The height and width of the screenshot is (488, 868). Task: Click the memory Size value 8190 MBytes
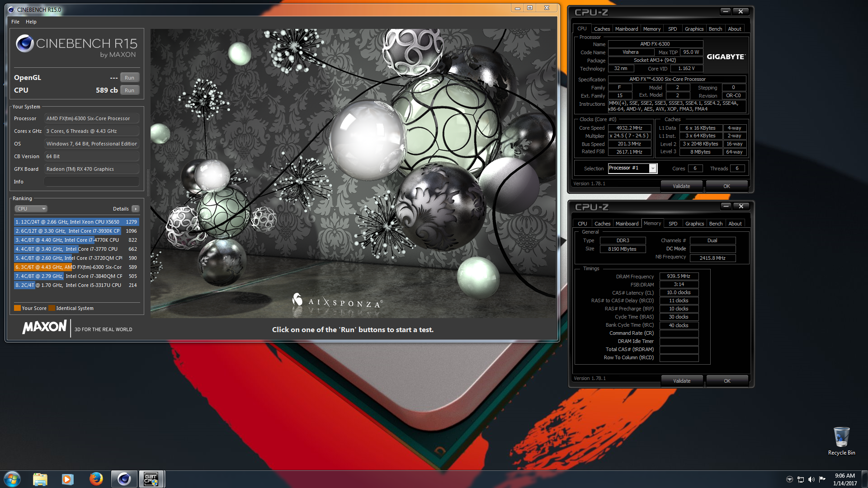623,249
